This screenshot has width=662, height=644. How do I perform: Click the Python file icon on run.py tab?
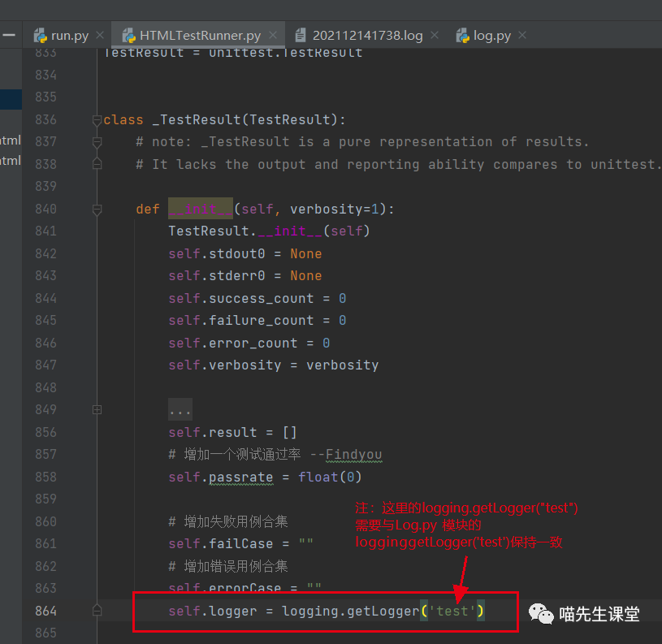[x=40, y=36]
